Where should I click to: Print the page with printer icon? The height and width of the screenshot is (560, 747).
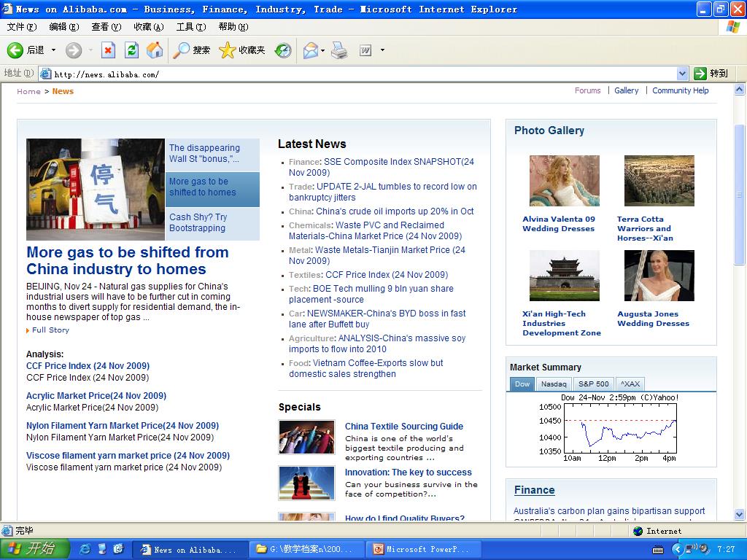tap(339, 50)
